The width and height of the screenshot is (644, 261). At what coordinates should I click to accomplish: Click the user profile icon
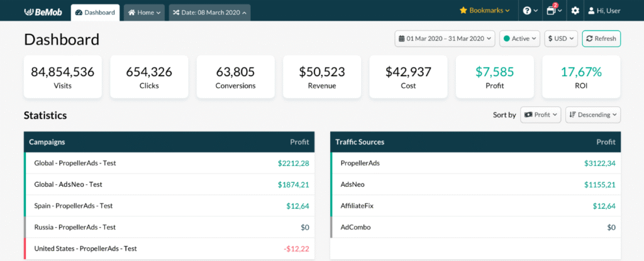click(591, 11)
